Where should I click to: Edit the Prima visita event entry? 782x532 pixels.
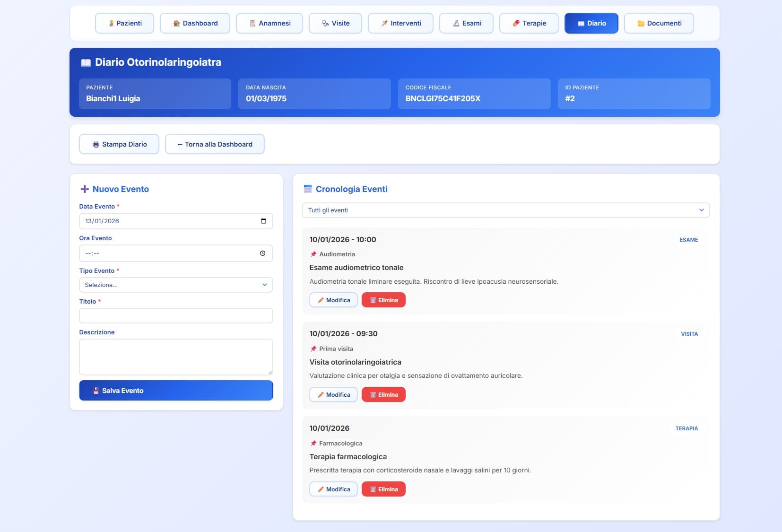[x=333, y=395]
